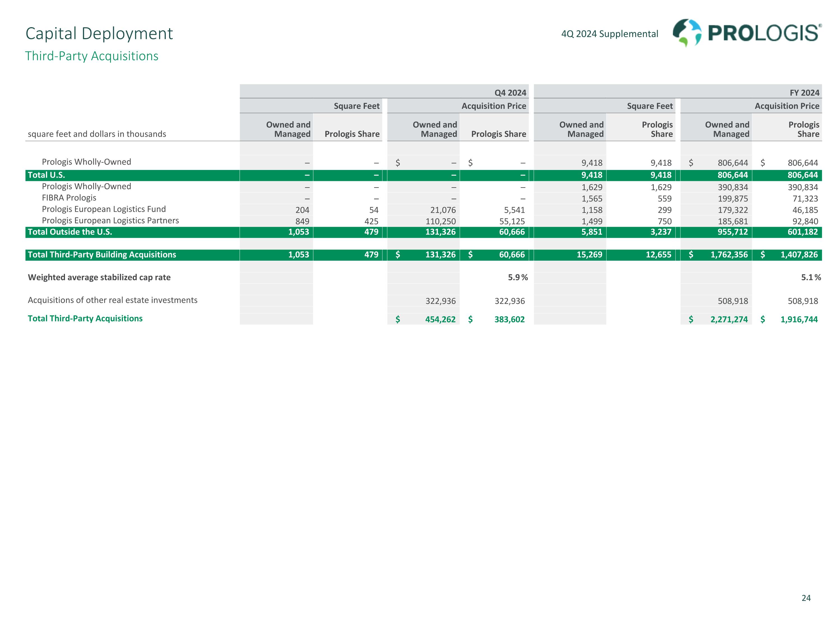Click the 5.1% FY 2024 cap rate value
The height and width of the screenshot is (630, 840).
[810, 277]
